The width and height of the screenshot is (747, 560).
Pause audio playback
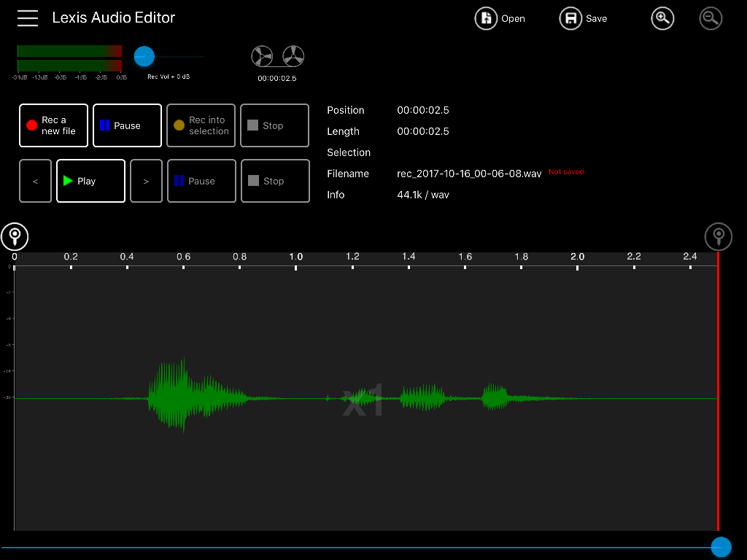click(x=201, y=181)
